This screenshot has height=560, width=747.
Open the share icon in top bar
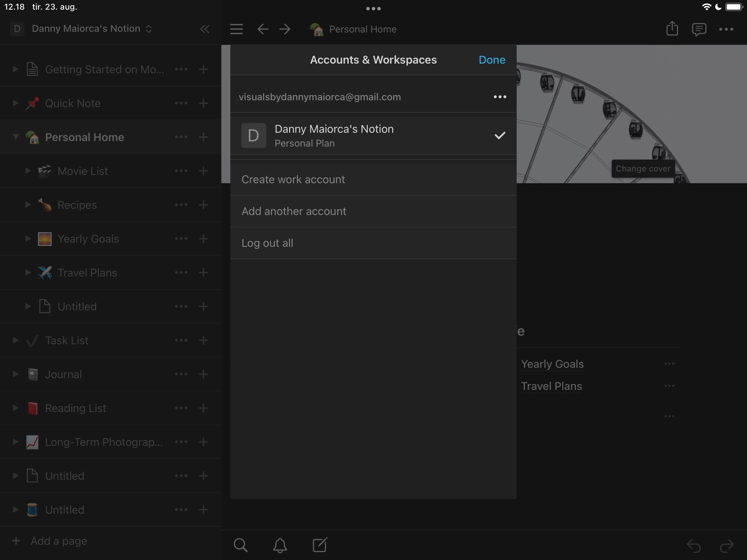[672, 28]
